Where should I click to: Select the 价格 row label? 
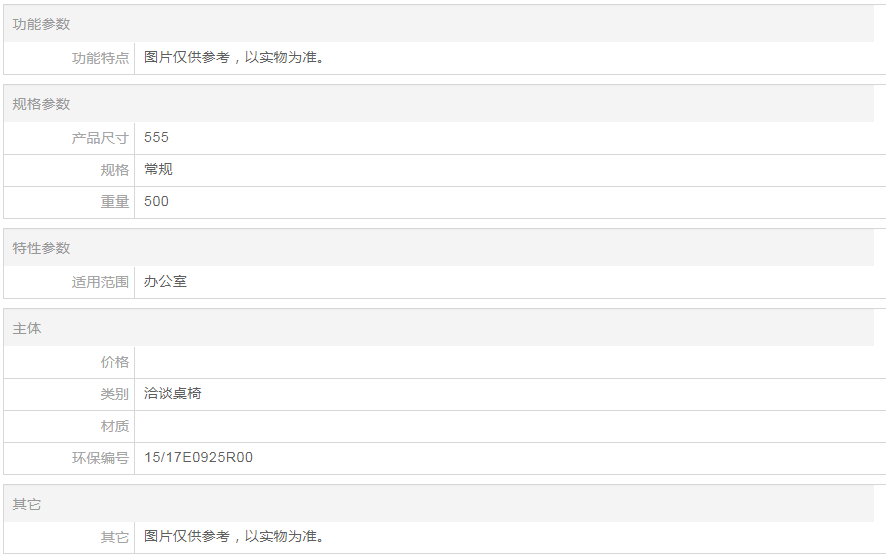click(114, 362)
